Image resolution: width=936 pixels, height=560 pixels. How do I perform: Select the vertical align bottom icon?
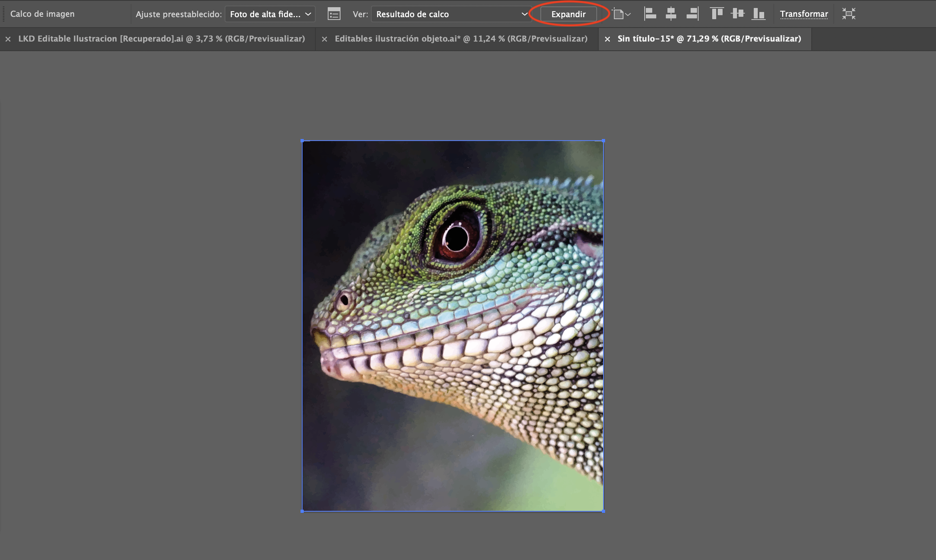coord(759,14)
